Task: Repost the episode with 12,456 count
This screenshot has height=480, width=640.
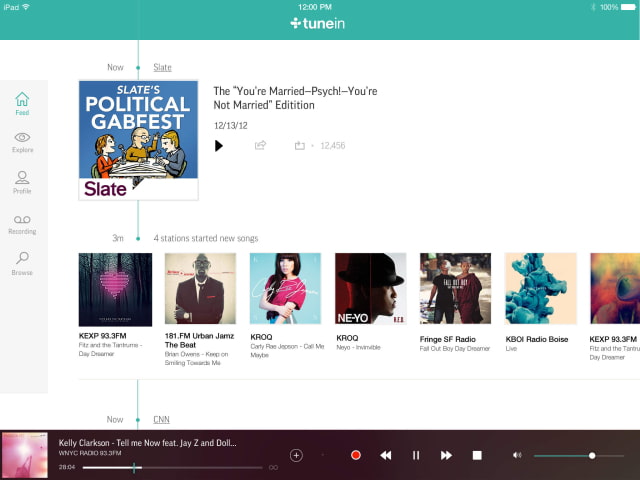Action: tap(300, 145)
